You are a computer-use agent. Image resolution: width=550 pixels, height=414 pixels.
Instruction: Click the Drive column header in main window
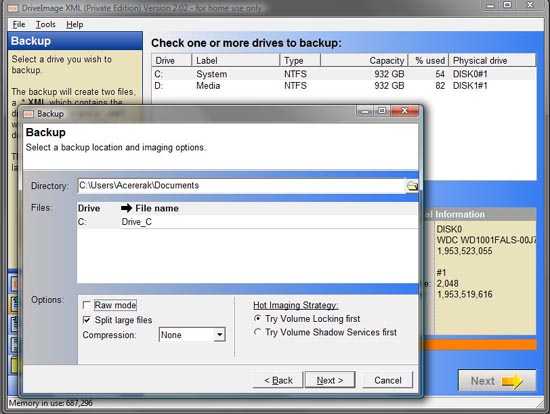tap(172, 60)
